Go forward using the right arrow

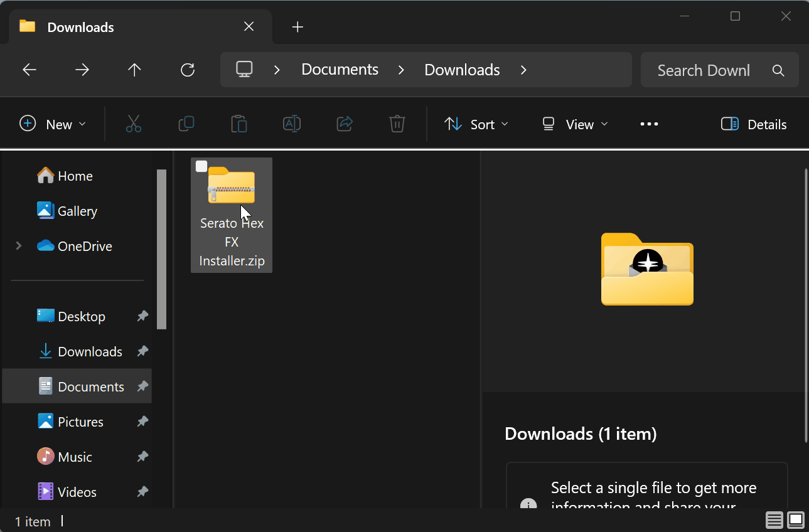82,70
